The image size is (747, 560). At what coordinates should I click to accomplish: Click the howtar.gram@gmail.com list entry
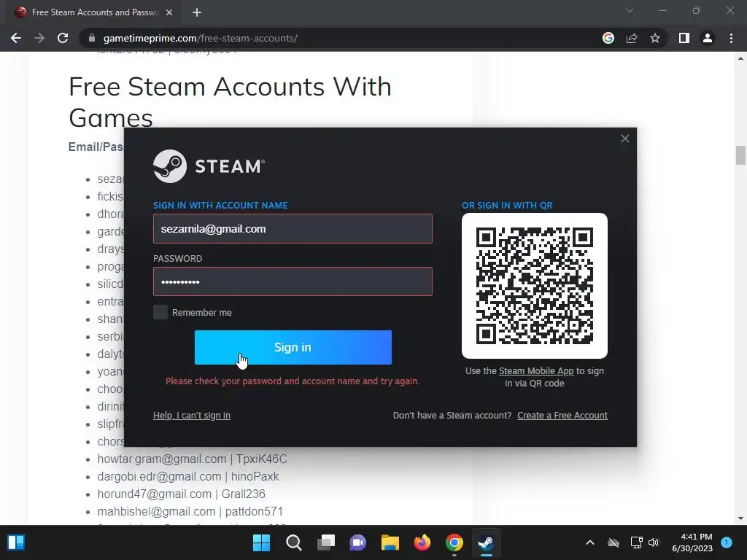(x=192, y=459)
